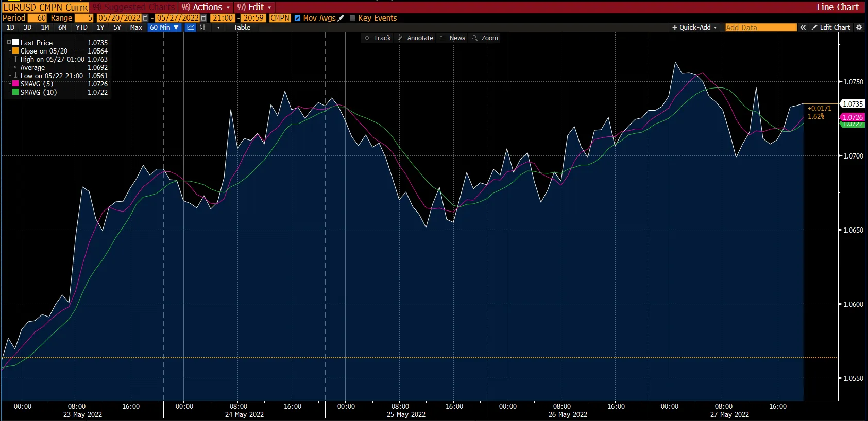Open Suggested Charts menu

tap(133, 7)
